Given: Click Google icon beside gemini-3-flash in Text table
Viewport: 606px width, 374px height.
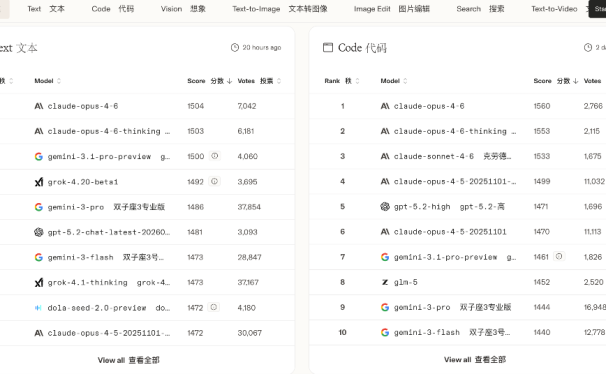Looking at the screenshot, I should click(x=39, y=257).
